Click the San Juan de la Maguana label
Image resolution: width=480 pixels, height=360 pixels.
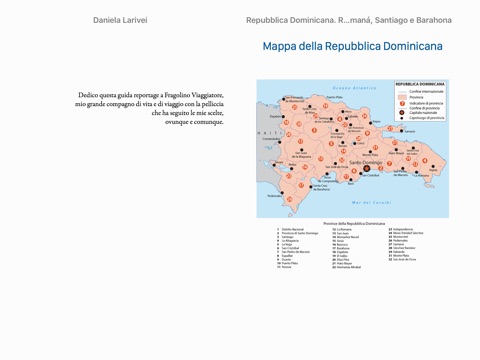click(301, 155)
